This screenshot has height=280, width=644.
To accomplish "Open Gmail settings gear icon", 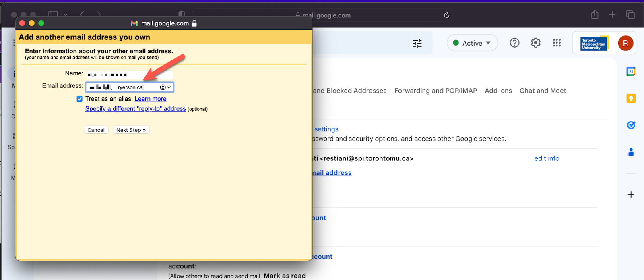I will coord(535,43).
